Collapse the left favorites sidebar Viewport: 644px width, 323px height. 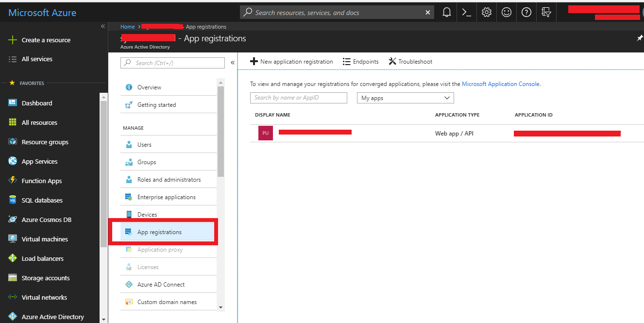[103, 26]
